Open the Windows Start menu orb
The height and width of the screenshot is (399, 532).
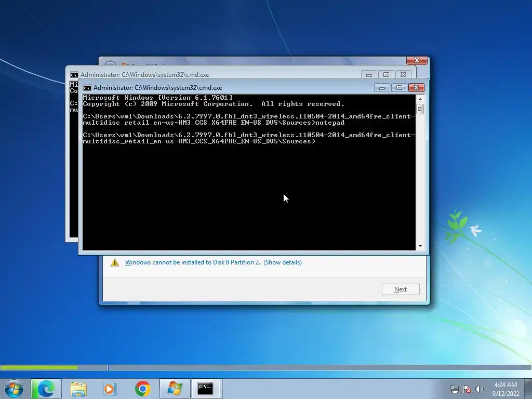(x=14, y=389)
